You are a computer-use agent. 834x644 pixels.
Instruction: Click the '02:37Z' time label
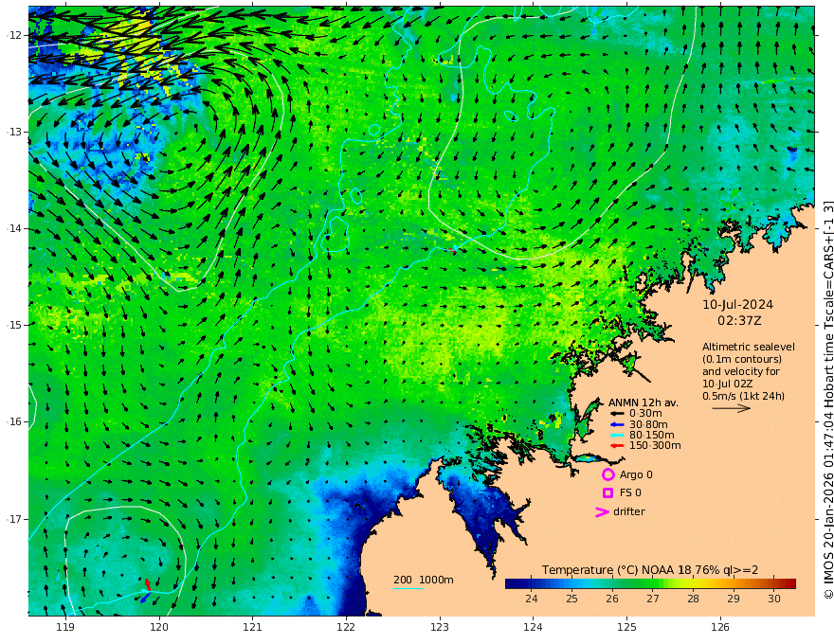(739, 321)
